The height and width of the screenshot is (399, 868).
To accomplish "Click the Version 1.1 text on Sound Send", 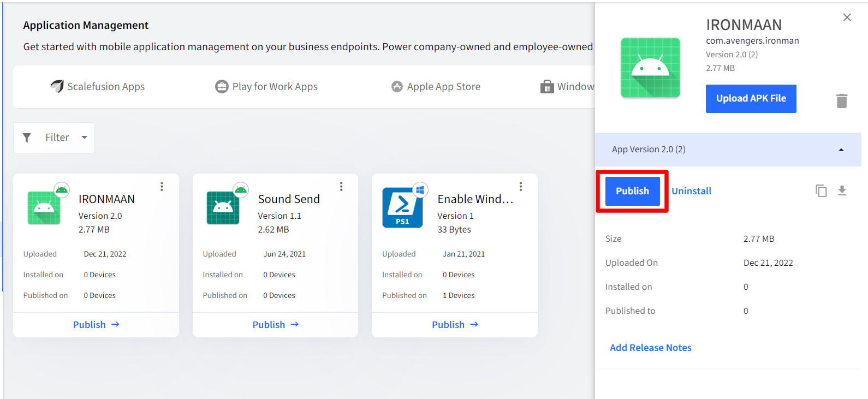I will coord(280,216).
